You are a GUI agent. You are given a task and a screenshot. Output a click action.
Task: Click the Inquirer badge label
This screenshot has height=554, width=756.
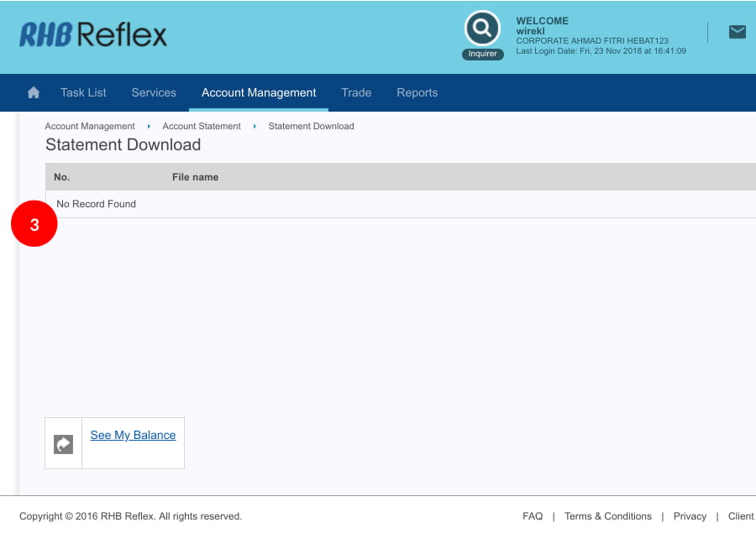482,54
